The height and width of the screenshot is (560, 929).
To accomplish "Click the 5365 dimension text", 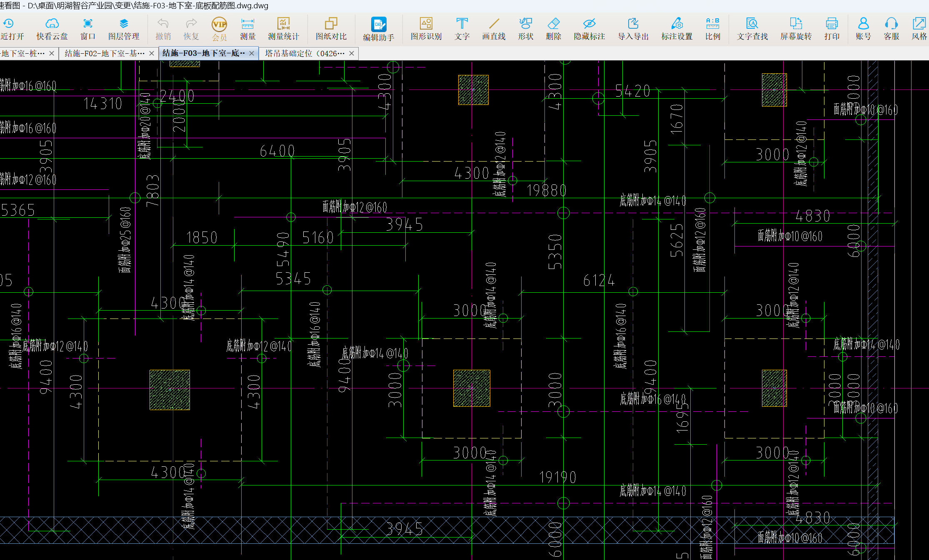I will 18,210.
